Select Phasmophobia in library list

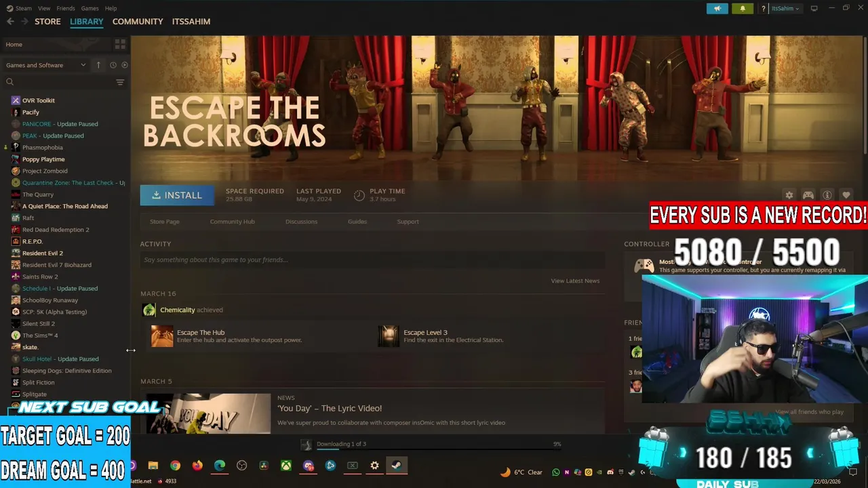pos(42,147)
